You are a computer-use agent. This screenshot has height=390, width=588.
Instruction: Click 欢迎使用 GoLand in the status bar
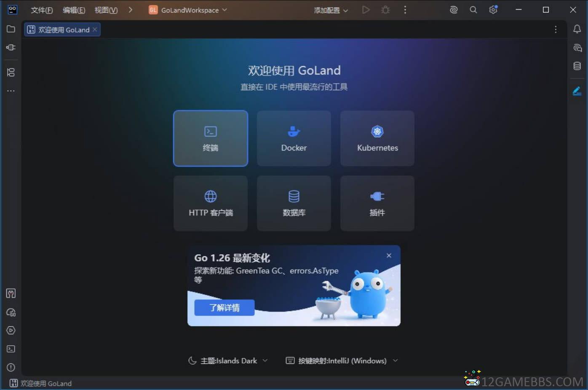click(41, 383)
